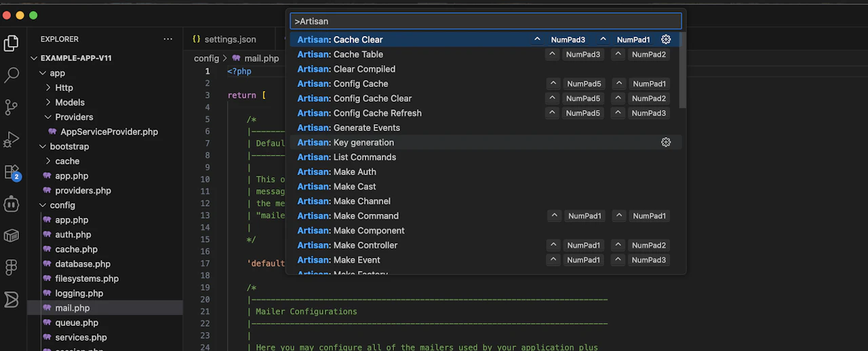The image size is (868, 351).
Task: Run Artisan: Cache Table command
Action: [x=486, y=54]
